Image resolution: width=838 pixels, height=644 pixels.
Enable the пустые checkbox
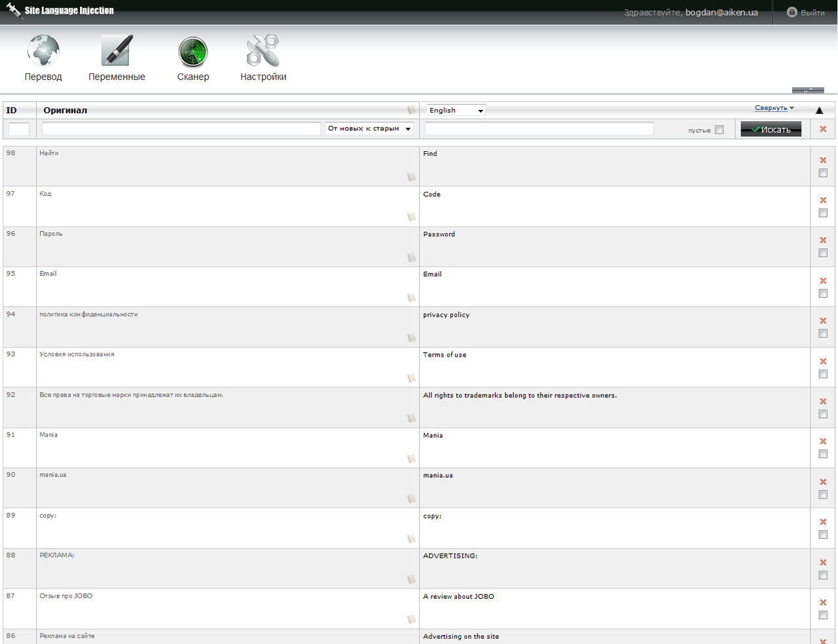(x=719, y=130)
